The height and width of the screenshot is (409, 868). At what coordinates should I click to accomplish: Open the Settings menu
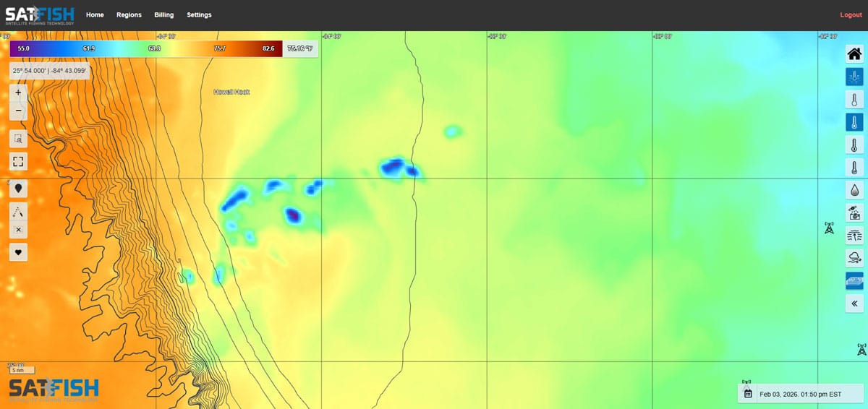[x=199, y=14]
